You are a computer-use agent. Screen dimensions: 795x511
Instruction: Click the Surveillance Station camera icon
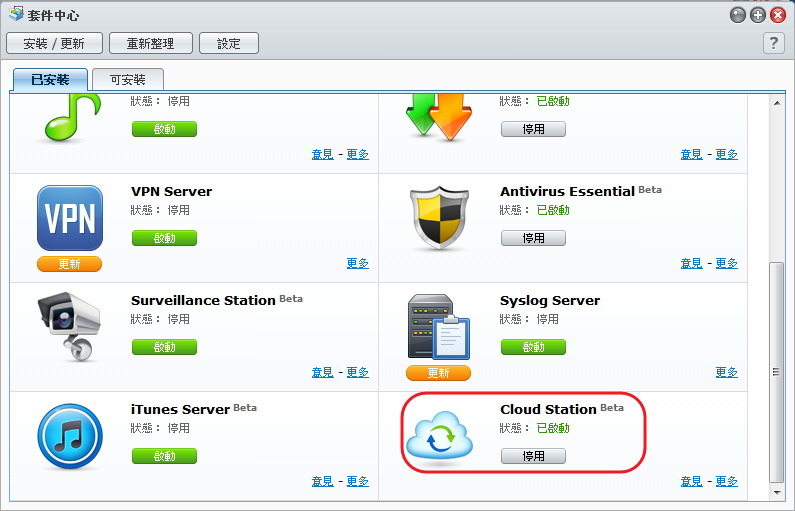click(69, 327)
